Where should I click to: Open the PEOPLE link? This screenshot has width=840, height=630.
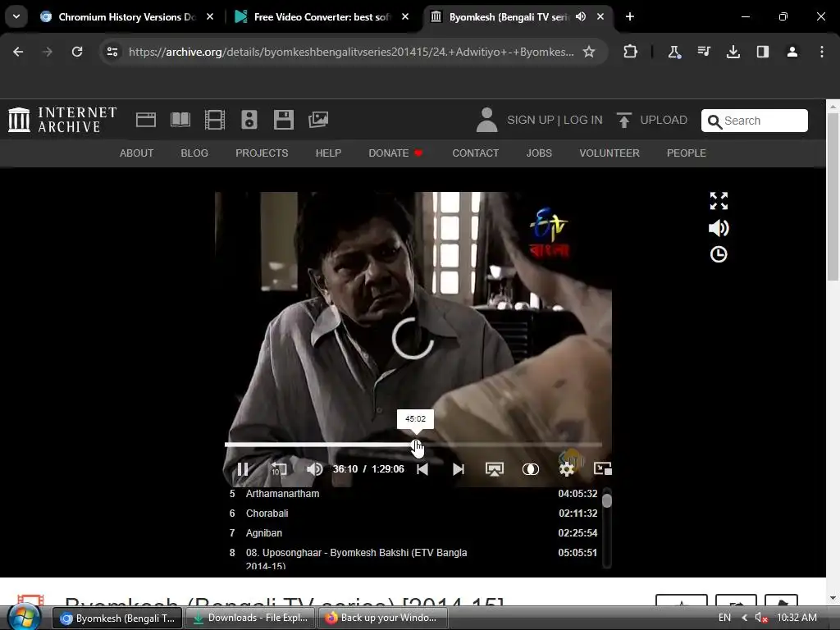click(687, 153)
